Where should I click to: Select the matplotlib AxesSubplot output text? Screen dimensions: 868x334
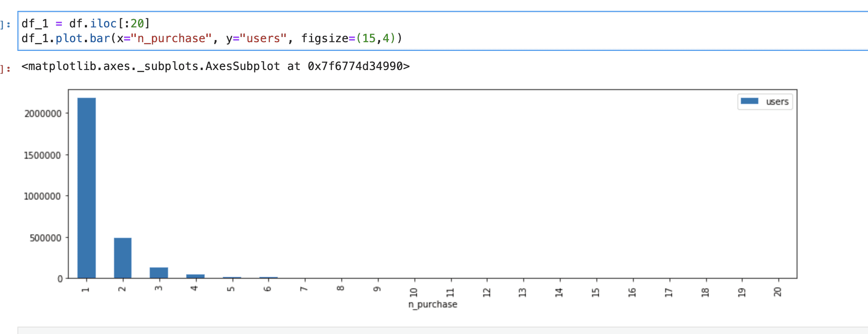215,67
